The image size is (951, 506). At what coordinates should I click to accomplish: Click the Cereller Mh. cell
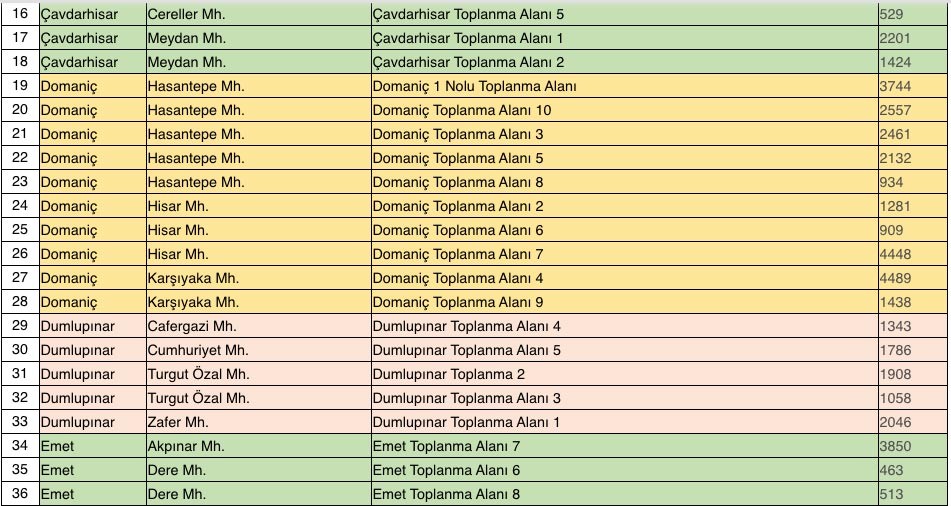click(x=257, y=14)
